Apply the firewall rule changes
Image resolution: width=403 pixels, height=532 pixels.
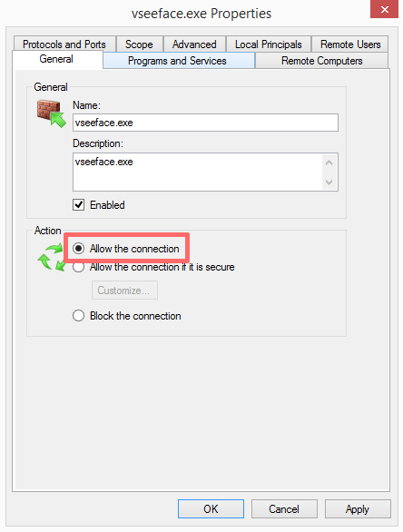pos(358,508)
